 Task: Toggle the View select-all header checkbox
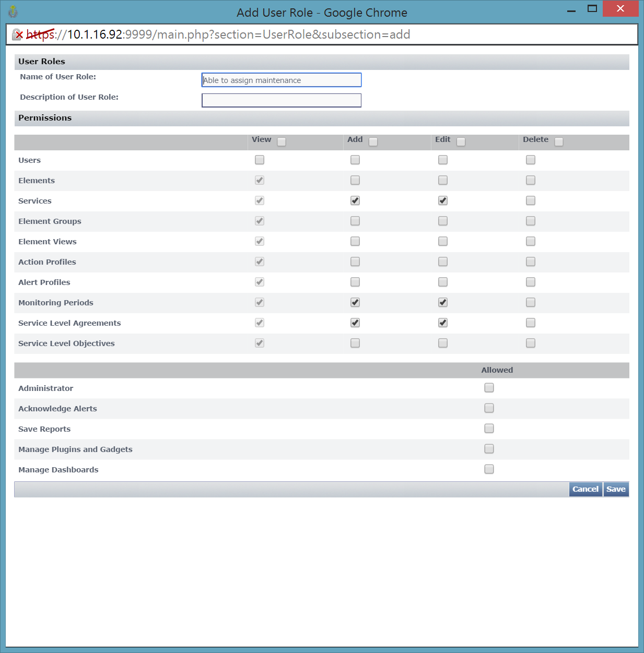point(282,141)
